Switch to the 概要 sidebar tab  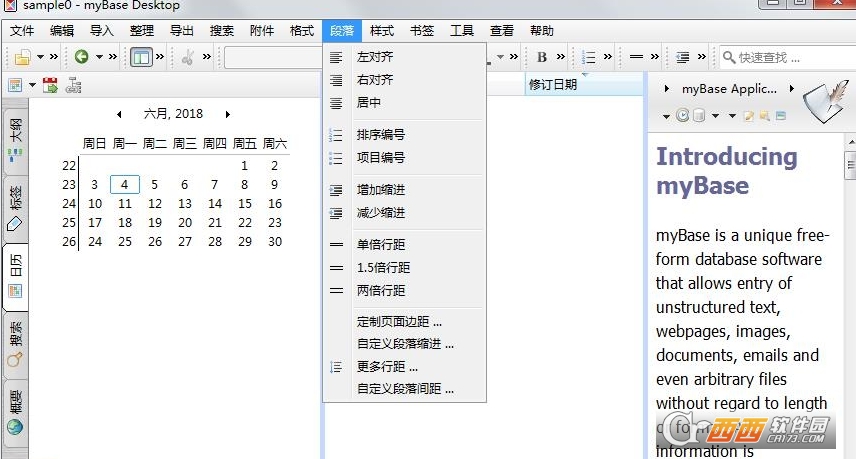pos(15,413)
